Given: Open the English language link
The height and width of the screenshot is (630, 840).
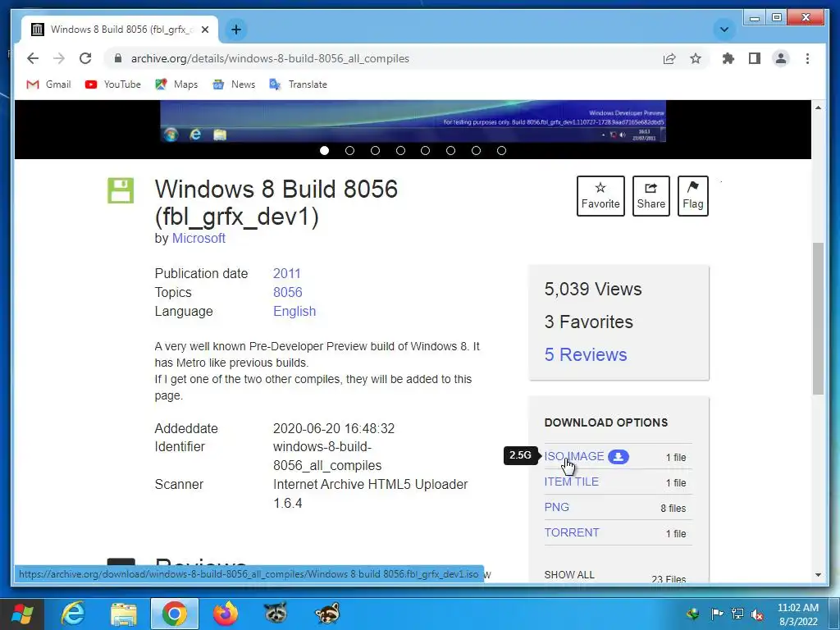Looking at the screenshot, I should coord(294,311).
